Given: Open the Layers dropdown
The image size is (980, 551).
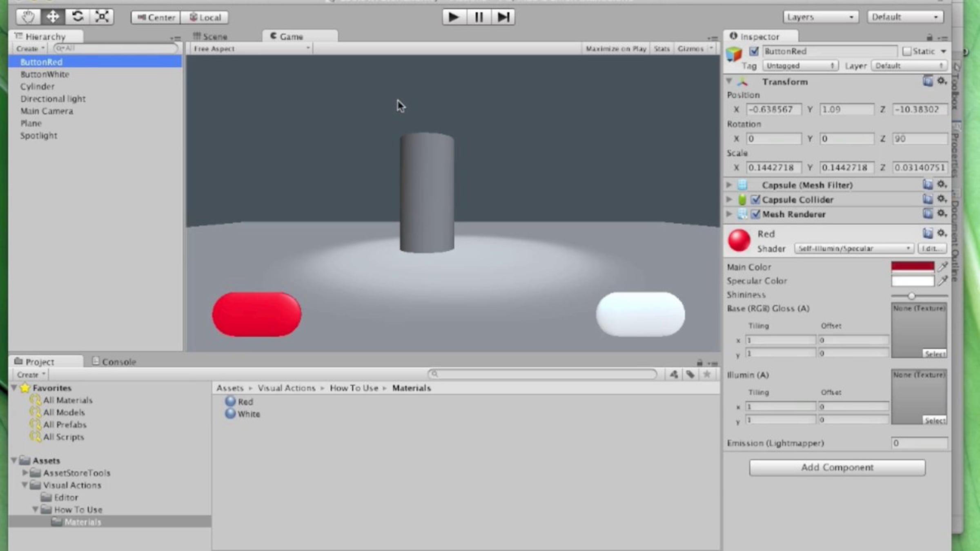Looking at the screenshot, I should 820,17.
